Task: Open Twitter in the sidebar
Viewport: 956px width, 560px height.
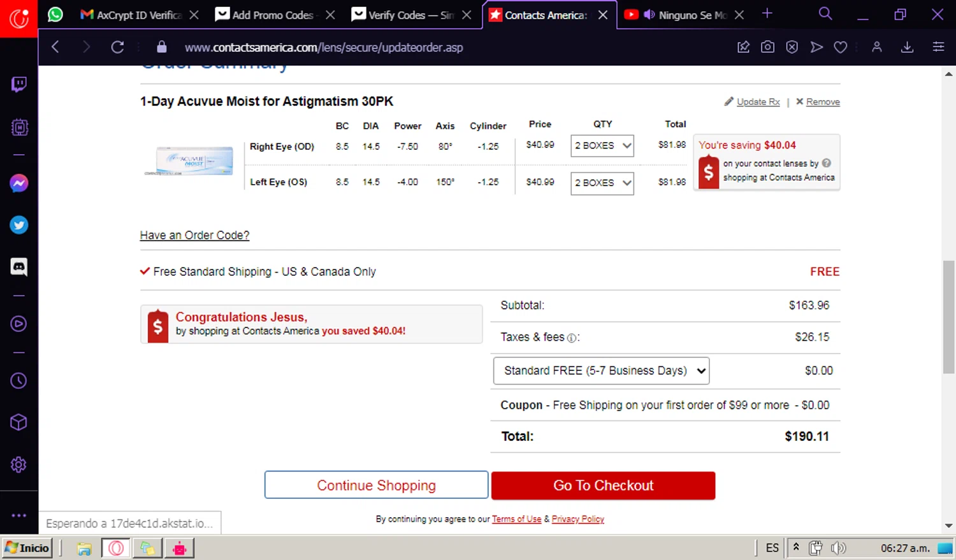Action: click(x=19, y=225)
